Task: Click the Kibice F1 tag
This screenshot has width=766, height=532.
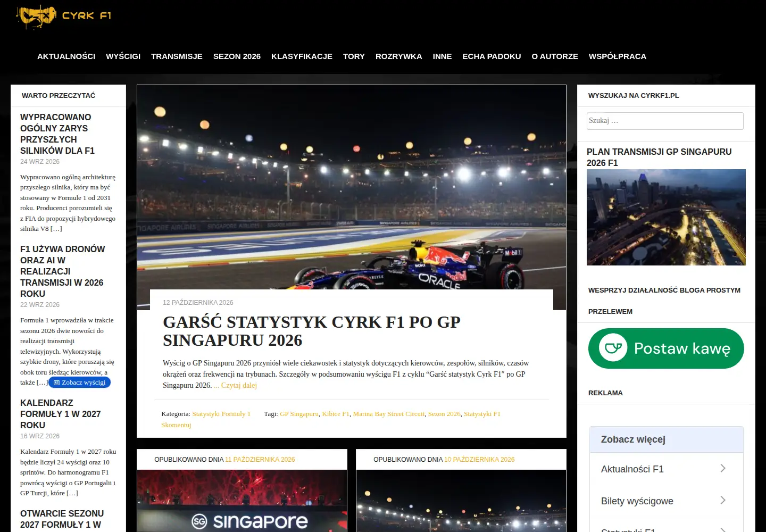Action: tap(336, 414)
